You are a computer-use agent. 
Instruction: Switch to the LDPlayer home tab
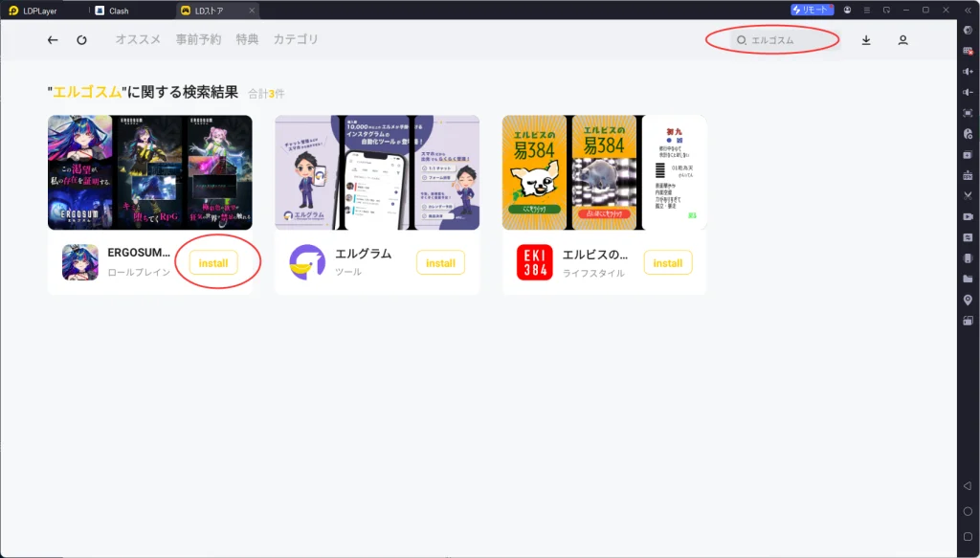tap(33, 11)
